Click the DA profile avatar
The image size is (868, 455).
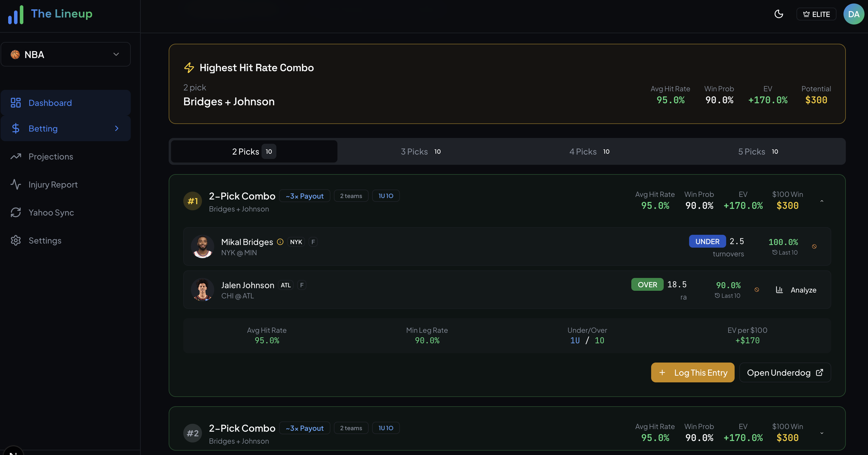[853, 14]
